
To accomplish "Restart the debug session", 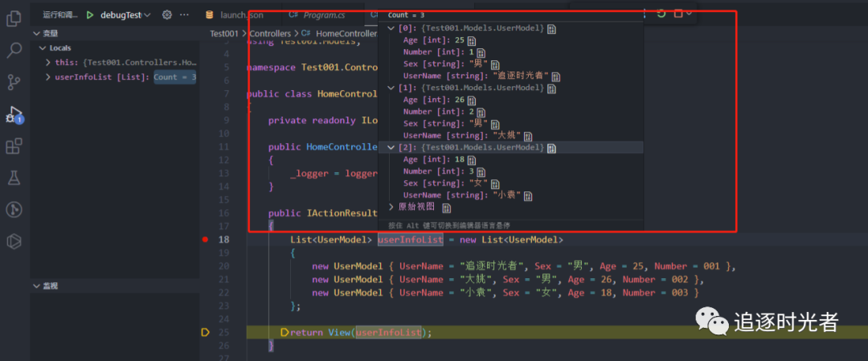I will pyautogui.click(x=661, y=14).
